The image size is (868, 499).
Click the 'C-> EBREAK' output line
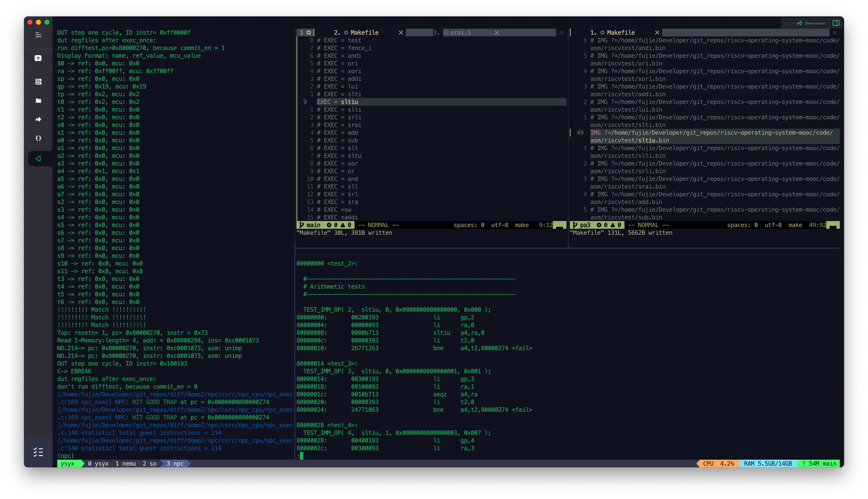point(74,371)
